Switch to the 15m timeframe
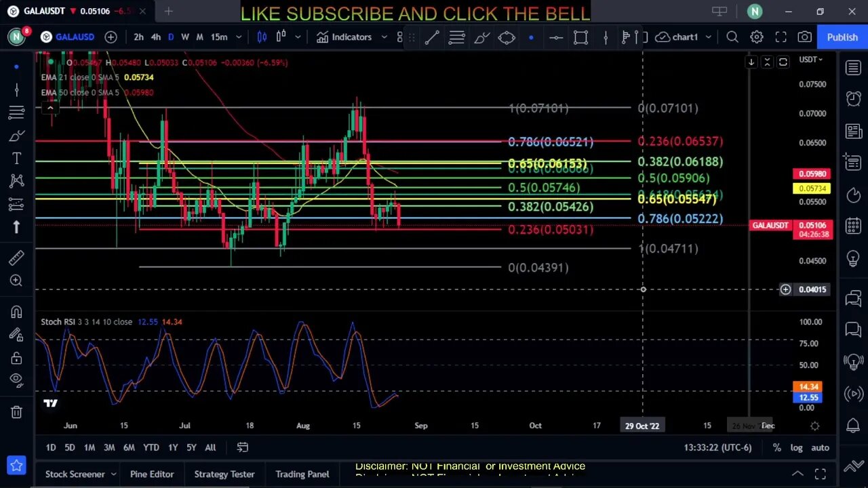 [x=218, y=37]
